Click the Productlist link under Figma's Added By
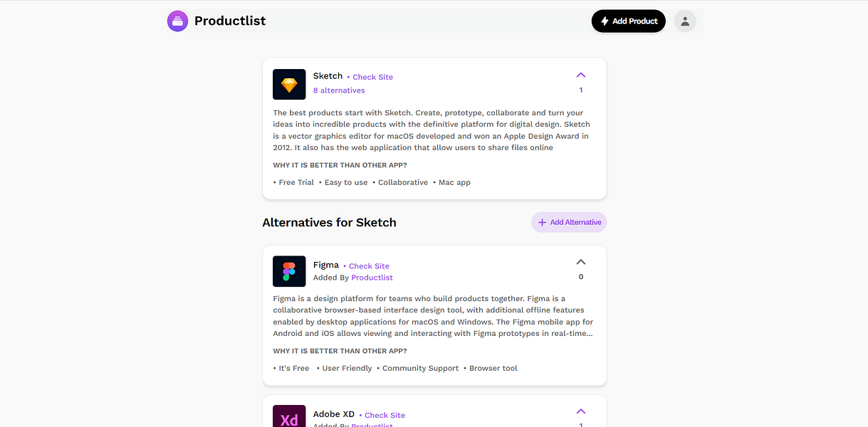This screenshot has height=427, width=868. (x=372, y=277)
